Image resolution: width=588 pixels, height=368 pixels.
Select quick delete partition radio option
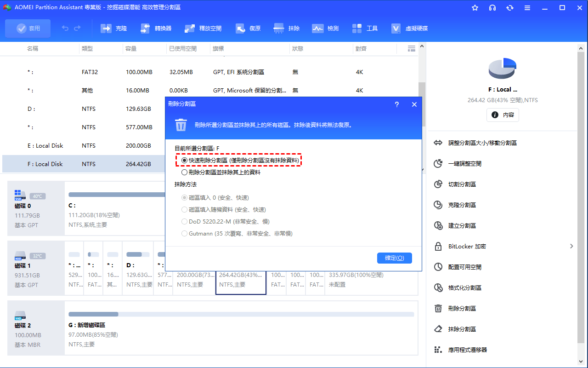(x=185, y=160)
